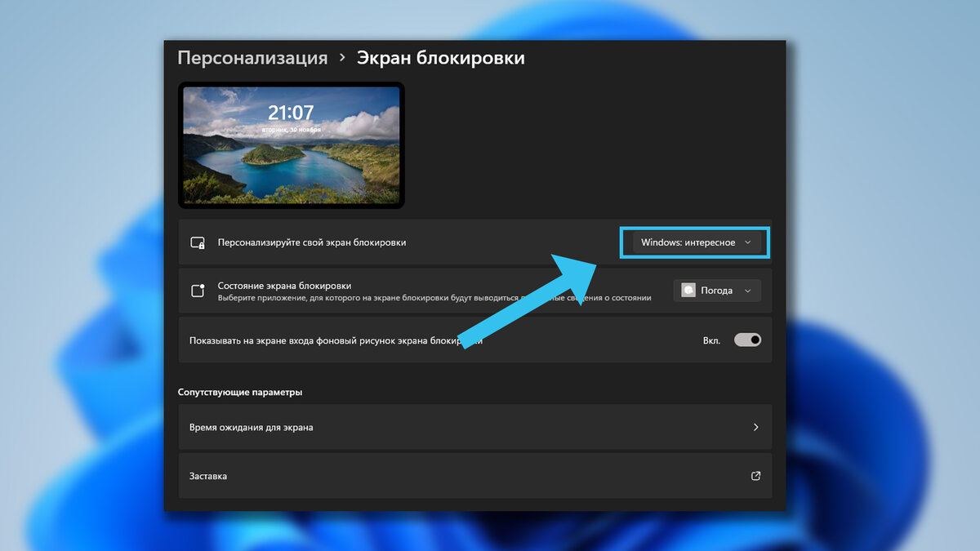Click the Сопутствующие параметры heading
Image resolution: width=980 pixels, height=551 pixels.
click(x=240, y=392)
